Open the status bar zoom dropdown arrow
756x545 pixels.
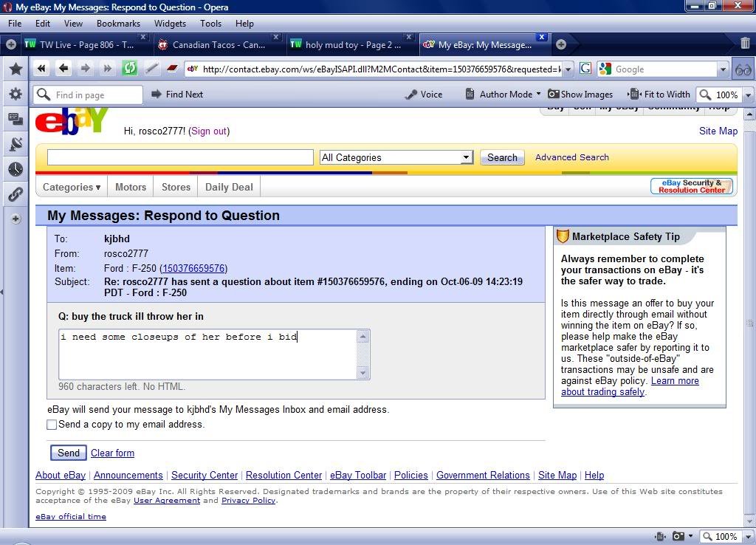(749, 536)
